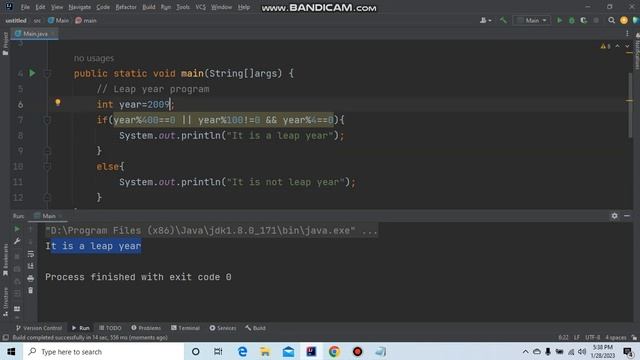Image resolution: width=640 pixels, height=360 pixels.
Task: Open the Problems tool window
Action: click(146, 328)
